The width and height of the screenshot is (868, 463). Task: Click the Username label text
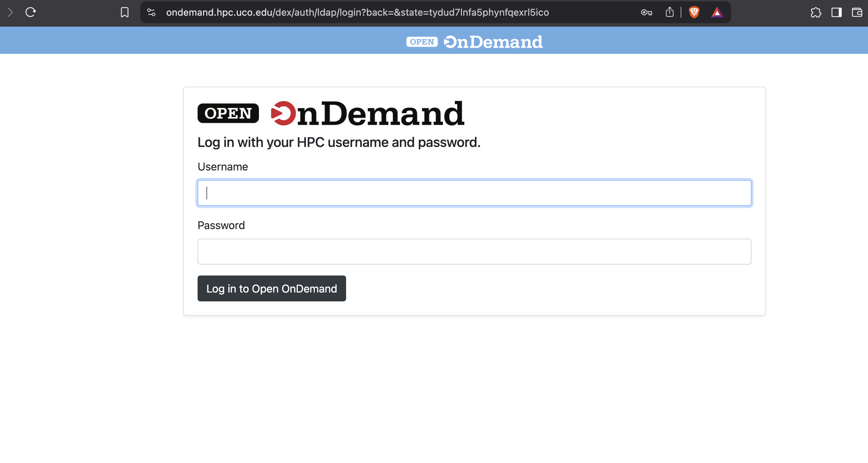pos(223,167)
